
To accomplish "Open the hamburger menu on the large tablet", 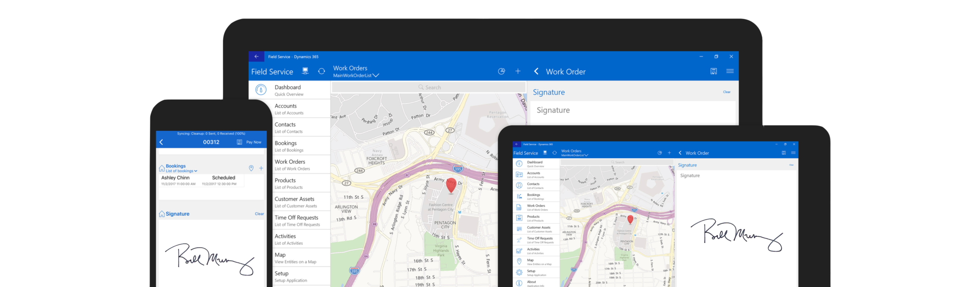I will 730,71.
